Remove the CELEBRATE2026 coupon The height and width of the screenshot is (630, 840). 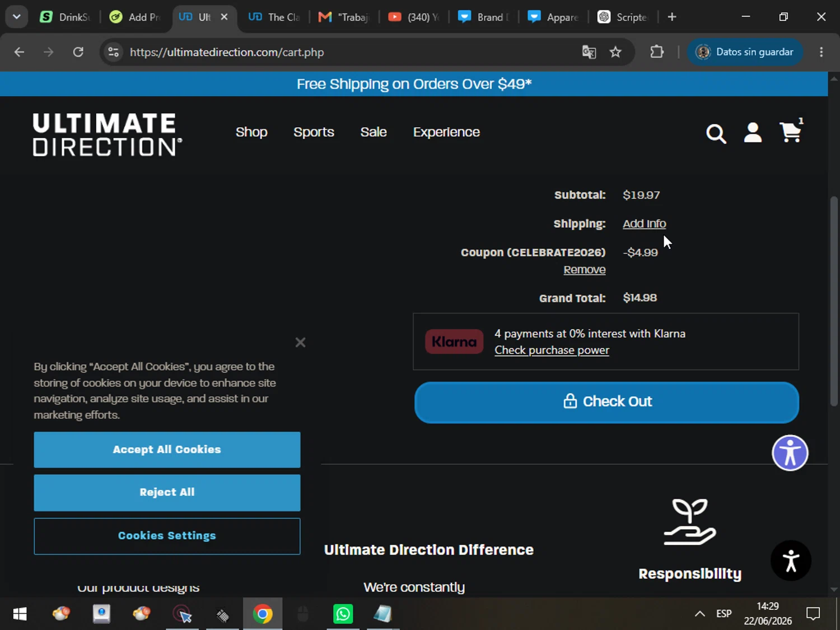[x=584, y=269]
